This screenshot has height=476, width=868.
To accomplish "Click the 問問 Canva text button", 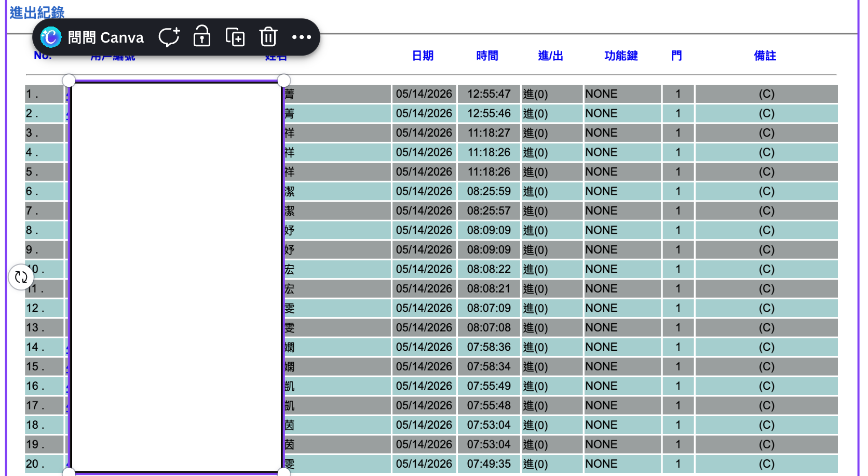I will [x=106, y=37].
